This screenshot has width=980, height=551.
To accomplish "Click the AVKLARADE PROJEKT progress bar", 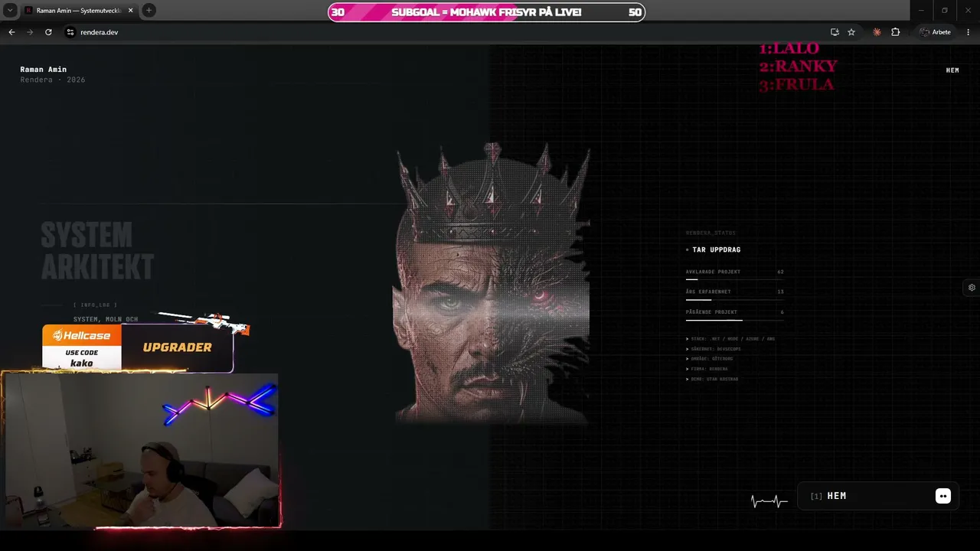I will click(735, 279).
